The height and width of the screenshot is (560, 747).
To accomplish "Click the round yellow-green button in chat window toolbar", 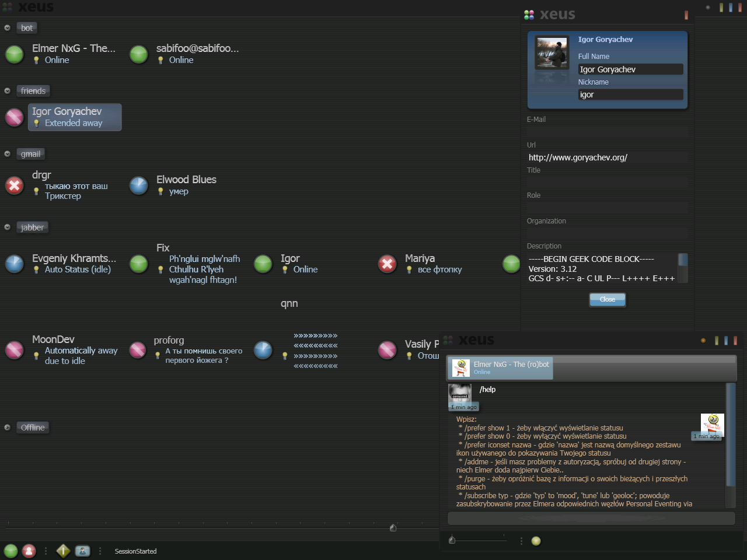I will click(x=536, y=541).
